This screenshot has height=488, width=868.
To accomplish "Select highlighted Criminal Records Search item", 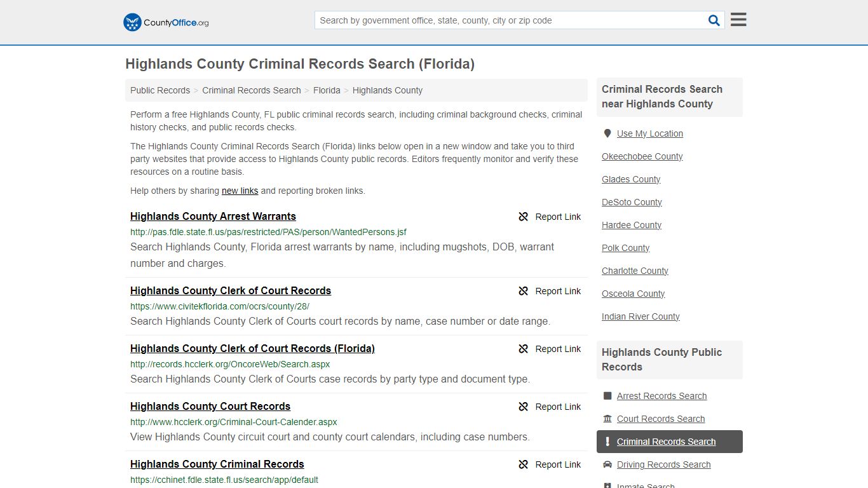I will 670,442.
